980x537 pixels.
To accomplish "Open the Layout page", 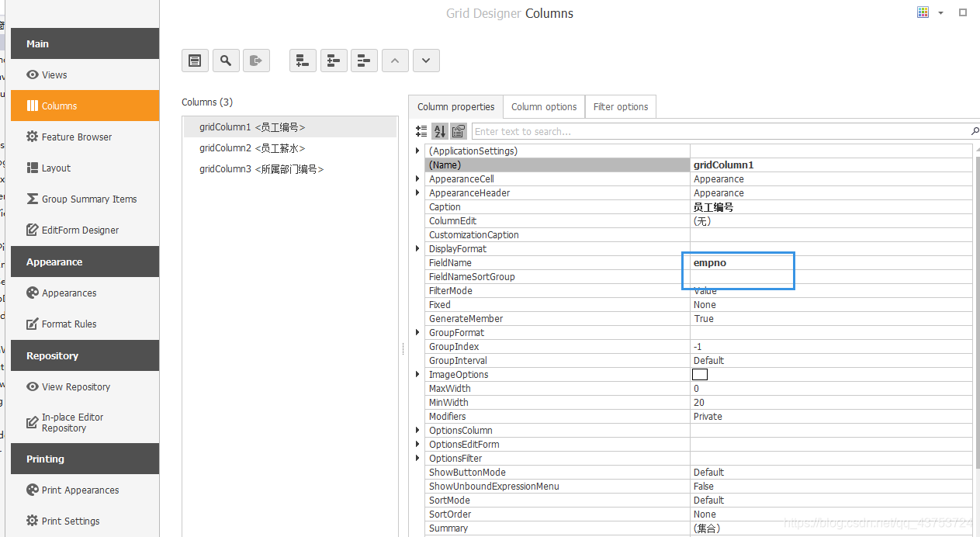I will (85, 168).
